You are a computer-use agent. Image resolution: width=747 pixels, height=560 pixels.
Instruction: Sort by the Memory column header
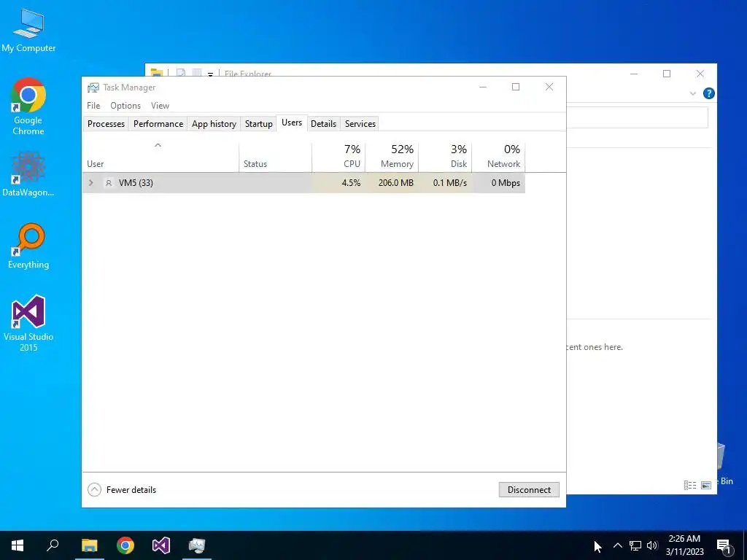click(x=392, y=157)
